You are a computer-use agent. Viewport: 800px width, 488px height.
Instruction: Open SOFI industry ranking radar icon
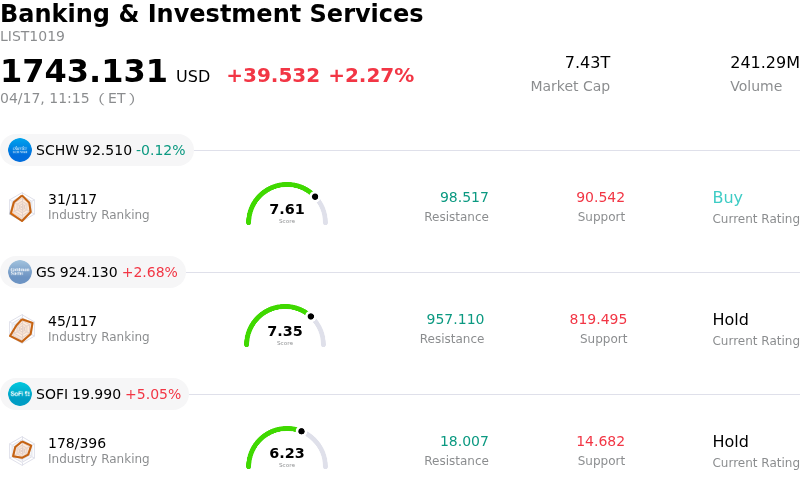pyautogui.click(x=21, y=451)
